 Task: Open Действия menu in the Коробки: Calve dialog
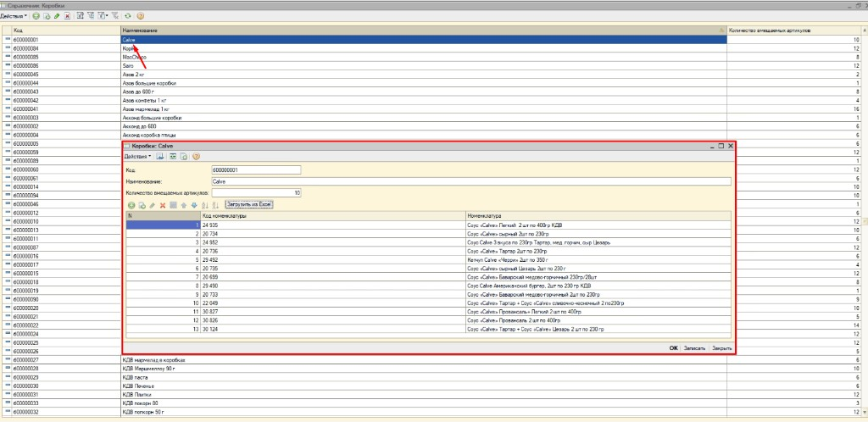pos(137,157)
